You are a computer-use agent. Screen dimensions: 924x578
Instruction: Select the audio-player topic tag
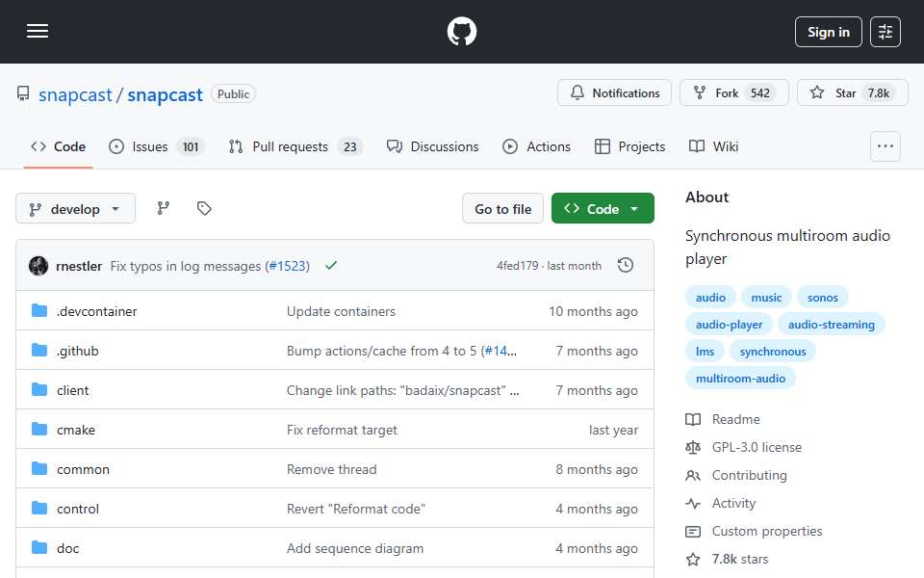tap(729, 325)
